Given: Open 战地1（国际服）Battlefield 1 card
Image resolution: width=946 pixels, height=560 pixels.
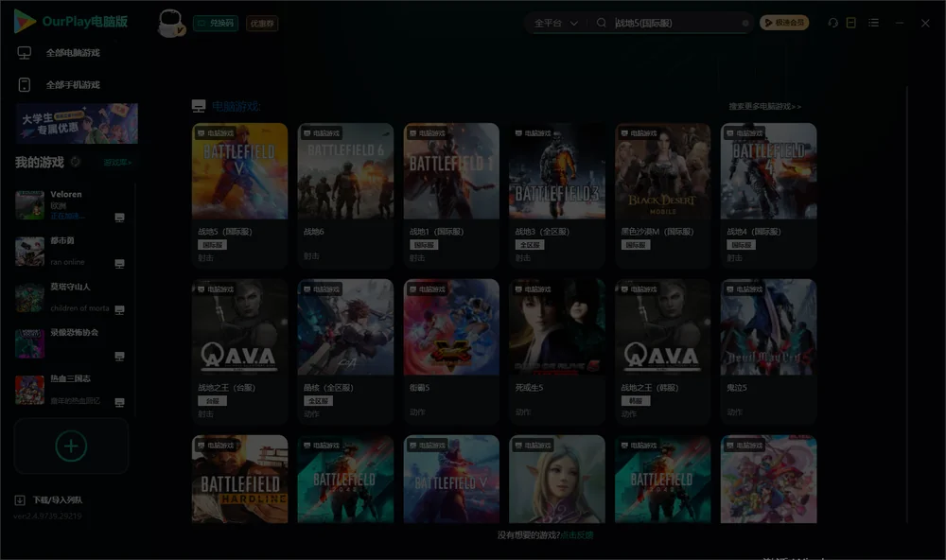Looking at the screenshot, I should click(x=451, y=196).
